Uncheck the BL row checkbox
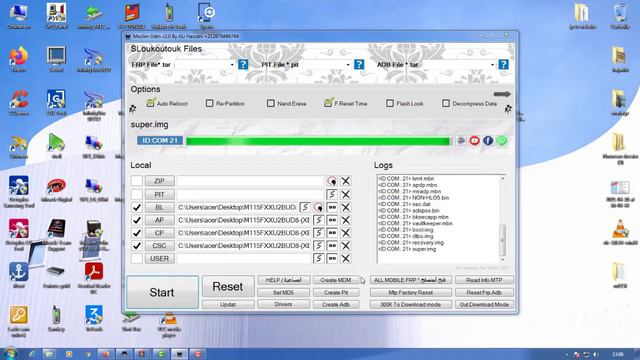640x360 pixels. [x=137, y=207]
